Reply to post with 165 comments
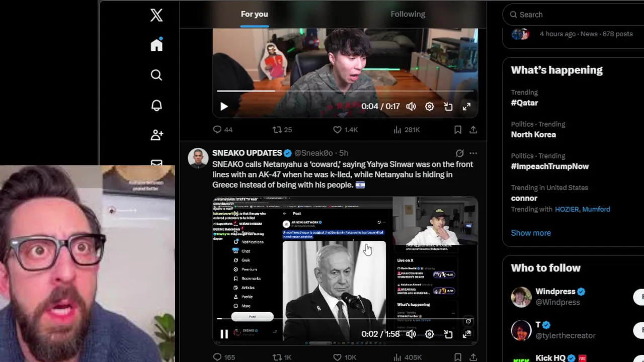Viewport: 644px width, 362px height. (224, 357)
